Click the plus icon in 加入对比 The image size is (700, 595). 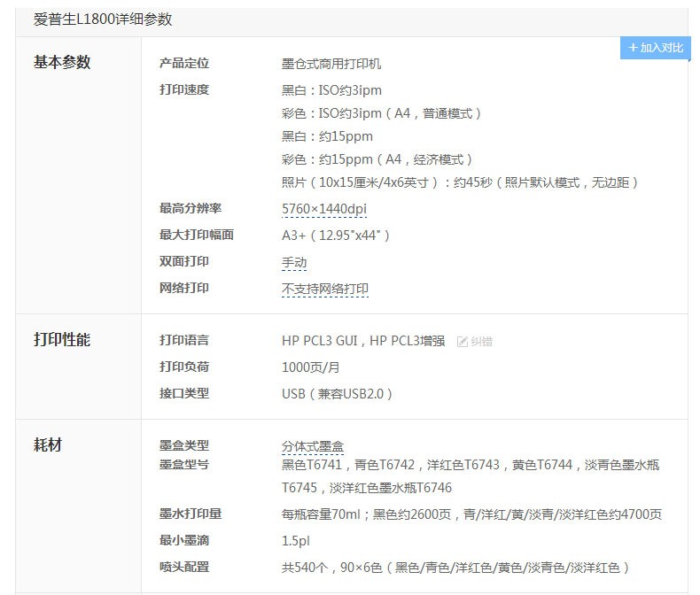pos(633,48)
